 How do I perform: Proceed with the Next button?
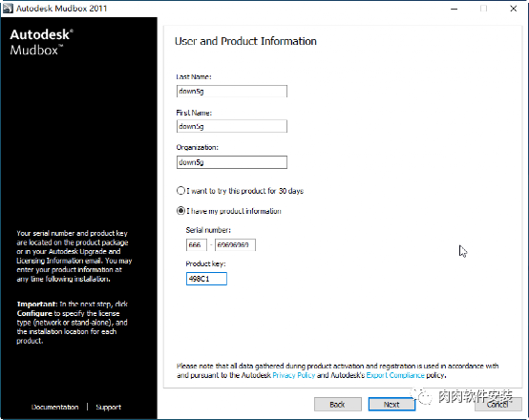click(x=391, y=404)
